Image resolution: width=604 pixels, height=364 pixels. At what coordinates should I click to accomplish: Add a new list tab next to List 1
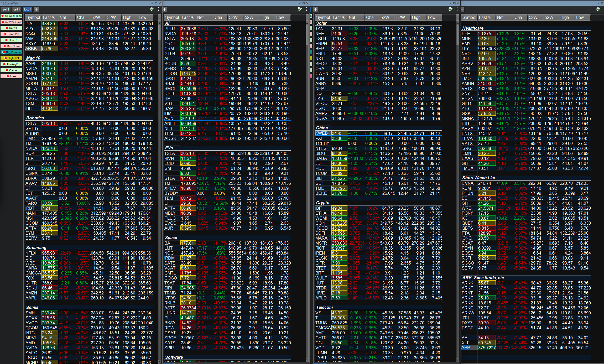point(36,9)
